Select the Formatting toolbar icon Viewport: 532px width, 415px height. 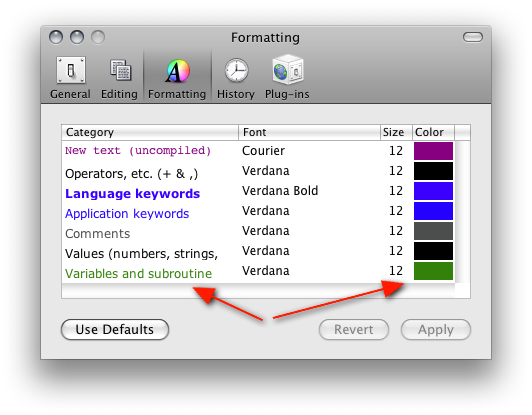[177, 71]
